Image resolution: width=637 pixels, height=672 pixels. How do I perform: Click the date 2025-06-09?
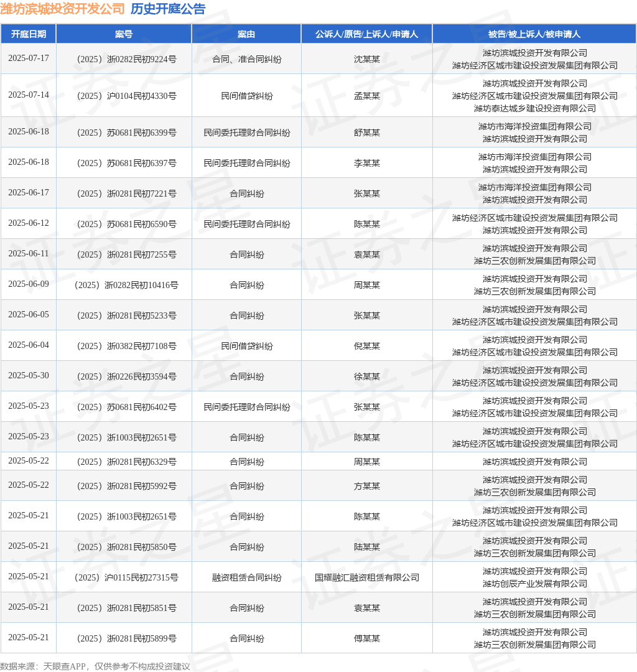pyautogui.click(x=28, y=284)
